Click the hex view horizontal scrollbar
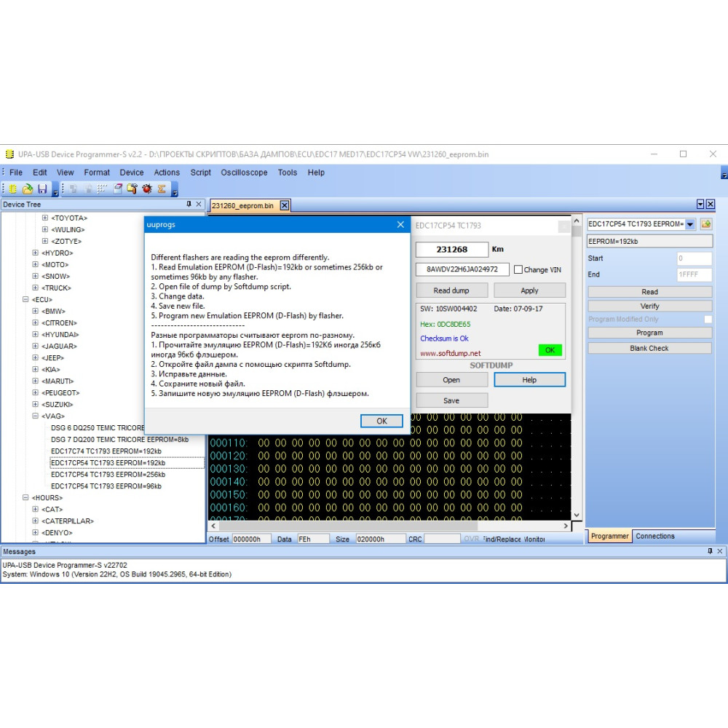Screen dimensions: 728x728 348,526
